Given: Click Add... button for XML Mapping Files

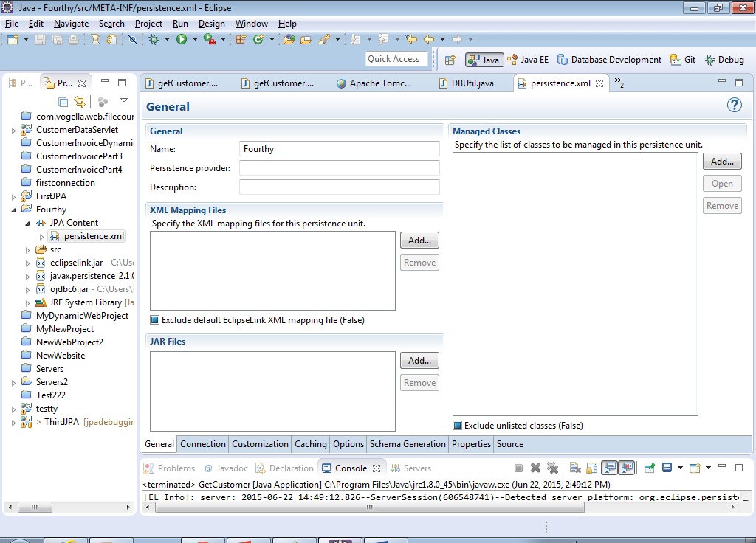Looking at the screenshot, I should click(419, 240).
